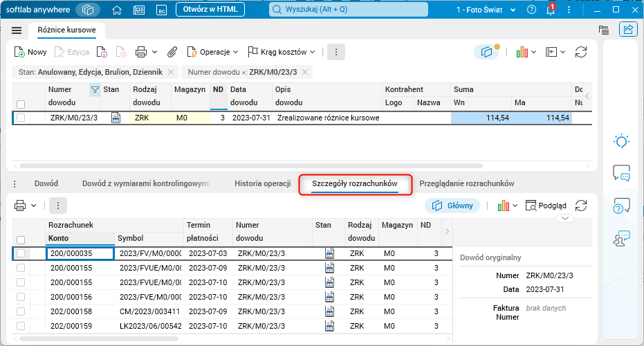This screenshot has width=644, height=346.
Task: Open the help chat icon in sidebar
Action: pos(621,206)
